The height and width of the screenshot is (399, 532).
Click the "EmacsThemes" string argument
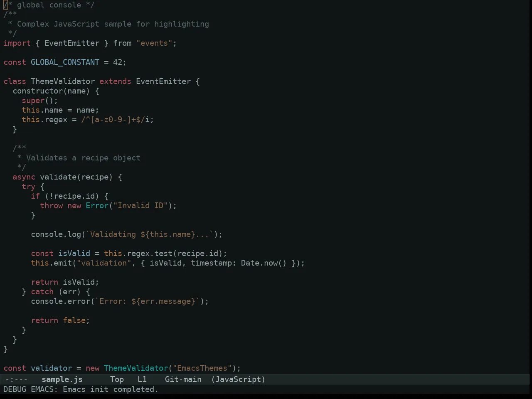(x=202, y=368)
